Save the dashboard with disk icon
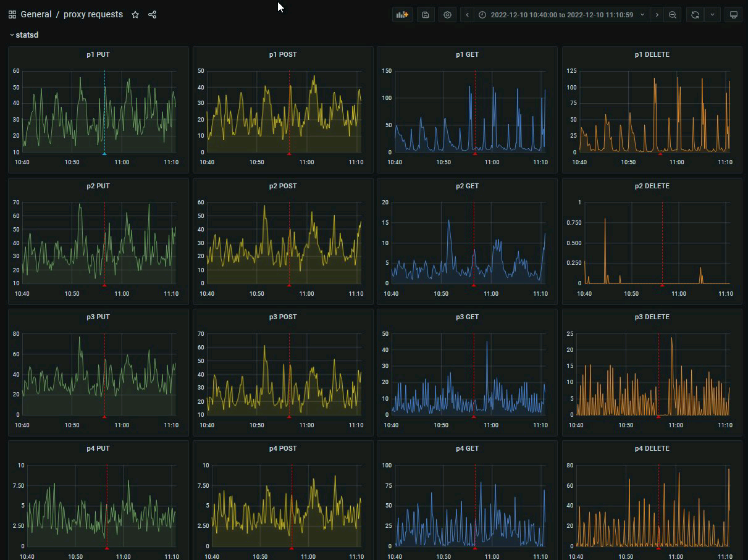The height and width of the screenshot is (560, 748). (x=426, y=15)
